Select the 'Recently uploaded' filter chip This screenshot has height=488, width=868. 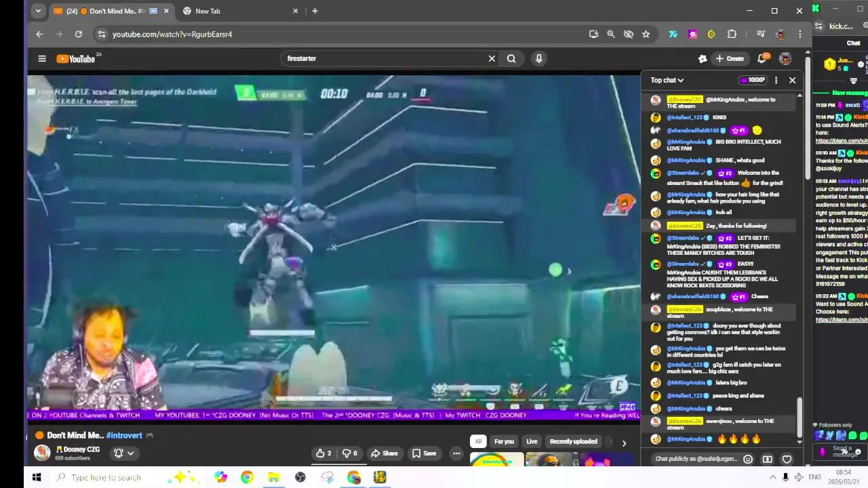(573, 441)
